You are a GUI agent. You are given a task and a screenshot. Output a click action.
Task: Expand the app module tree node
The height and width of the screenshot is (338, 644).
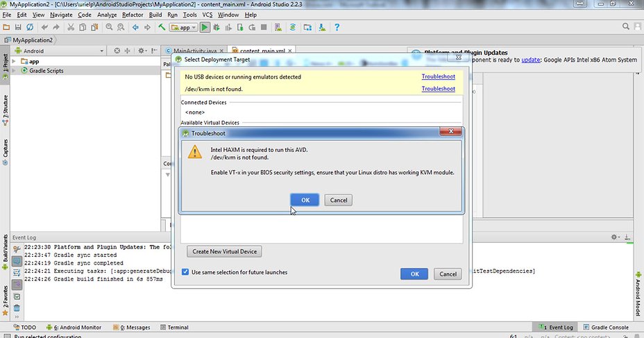tap(15, 61)
